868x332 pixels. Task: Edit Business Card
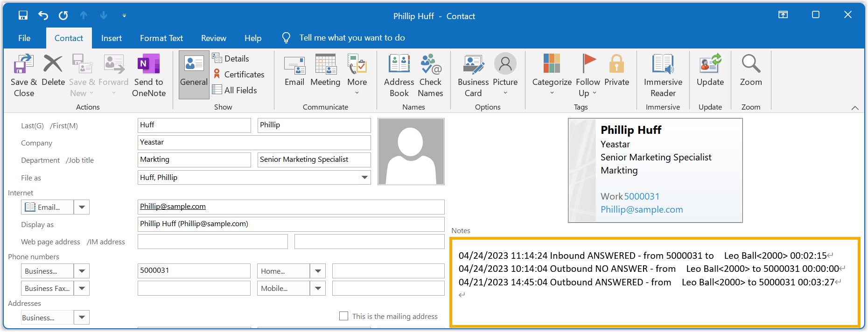click(x=473, y=75)
